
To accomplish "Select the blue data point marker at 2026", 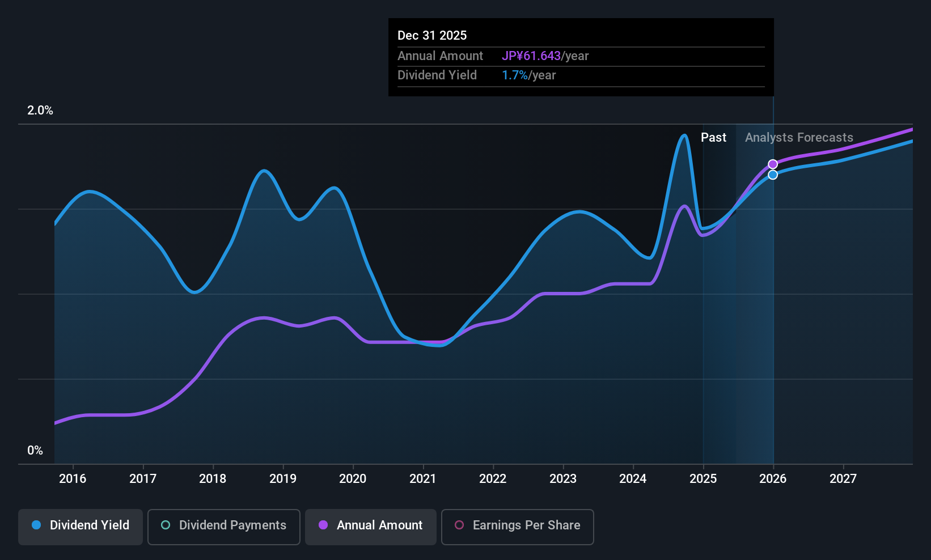I will pyautogui.click(x=773, y=175).
